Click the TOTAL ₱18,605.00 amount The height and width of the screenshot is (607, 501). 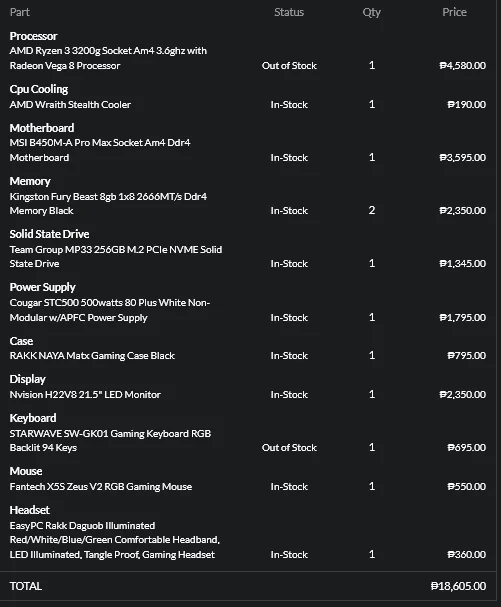(458, 586)
